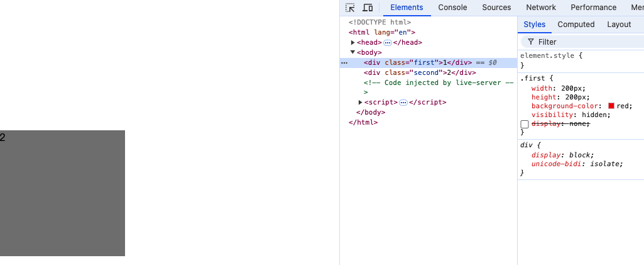This screenshot has height=265, width=644.
Task: Select the closing </html> tag row
Action: tap(363, 122)
